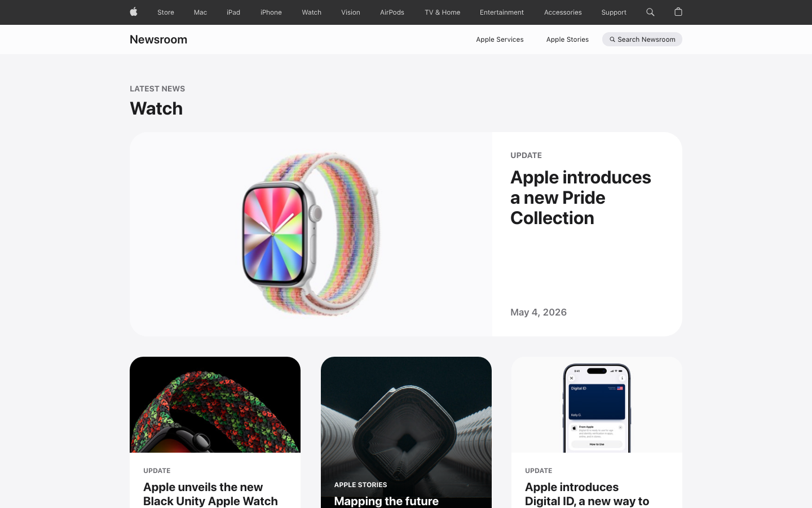The image size is (812, 508).
Task: Click the Search Newsroom field
Action: coord(642,40)
